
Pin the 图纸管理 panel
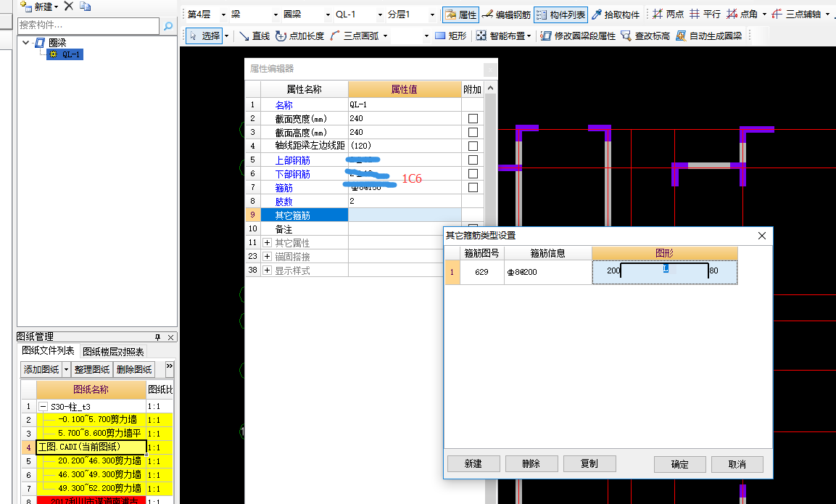157,337
